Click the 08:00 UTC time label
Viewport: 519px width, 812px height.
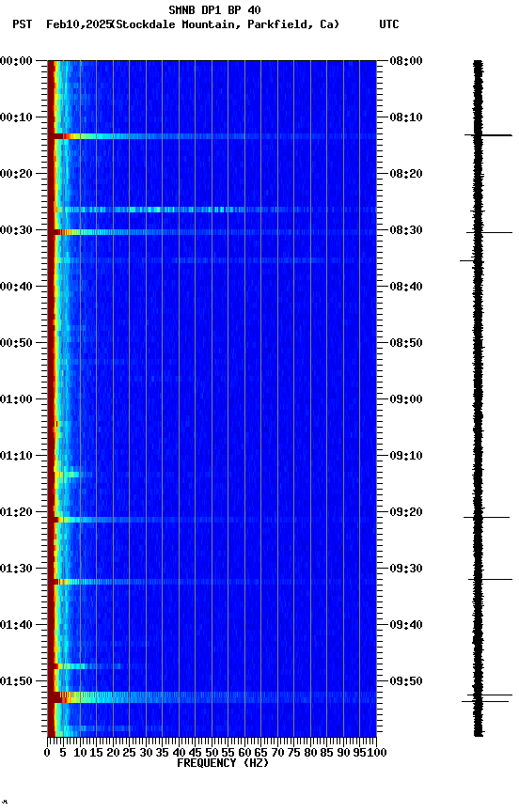tap(406, 61)
